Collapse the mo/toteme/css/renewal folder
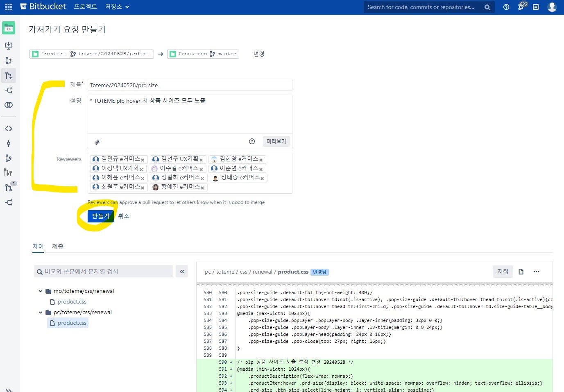The height and width of the screenshot is (392, 564). tap(41, 291)
